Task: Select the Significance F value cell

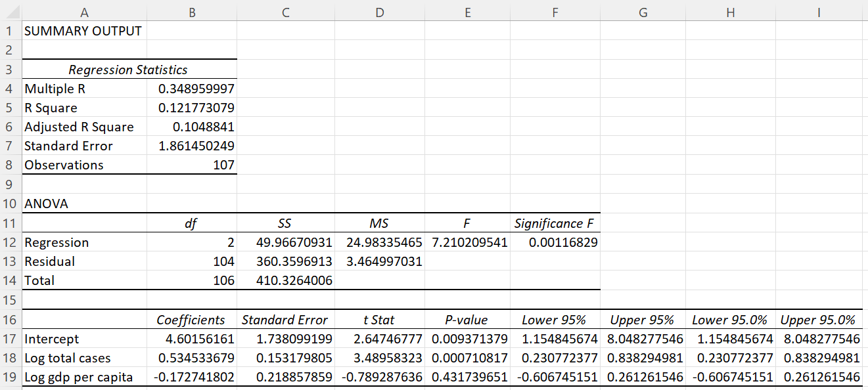Action: point(555,242)
